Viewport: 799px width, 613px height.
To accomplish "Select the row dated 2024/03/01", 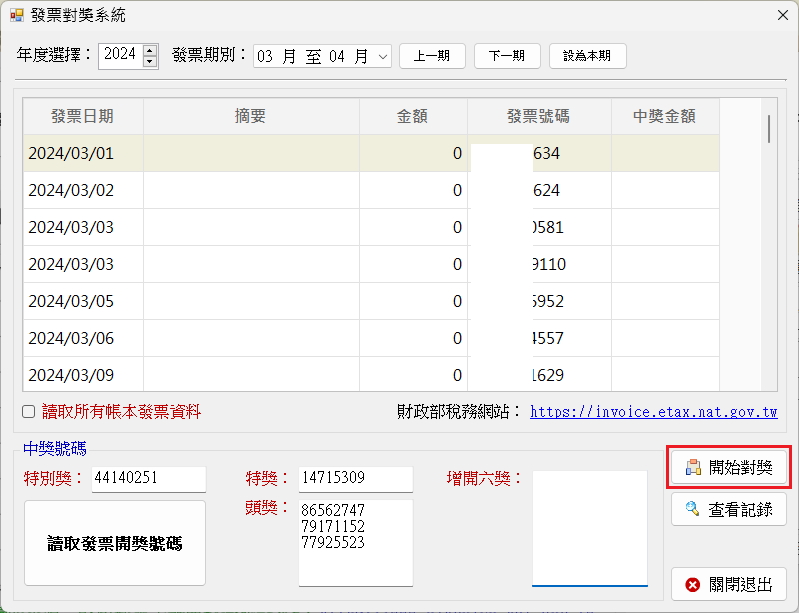I will tap(371, 153).
